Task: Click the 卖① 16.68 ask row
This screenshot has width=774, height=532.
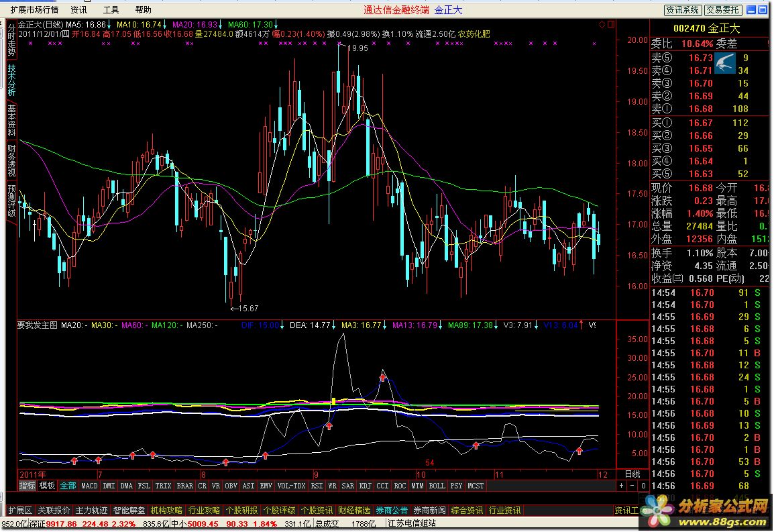Action: (710, 109)
